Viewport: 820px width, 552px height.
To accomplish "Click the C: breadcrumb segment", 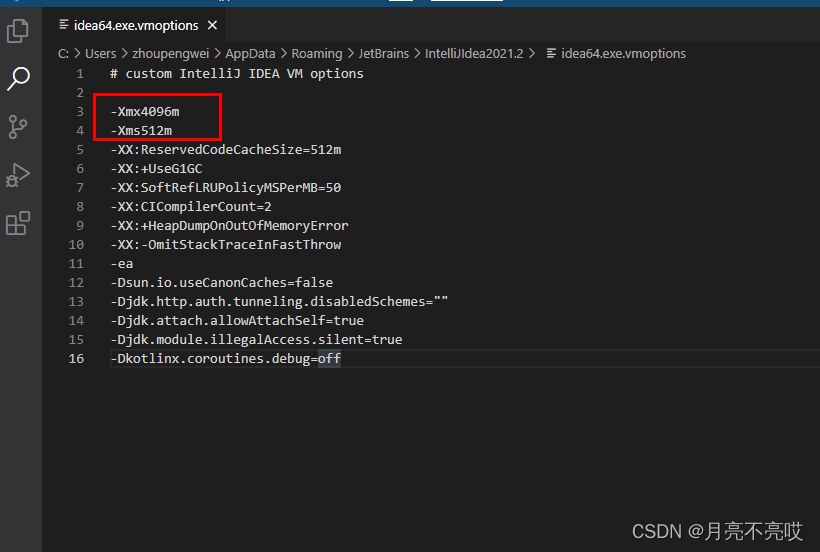I will point(63,53).
